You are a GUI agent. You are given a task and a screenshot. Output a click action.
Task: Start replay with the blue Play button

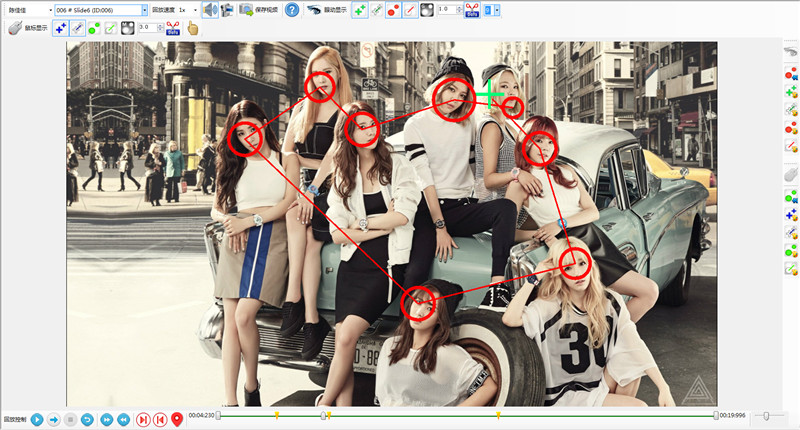click(x=37, y=419)
